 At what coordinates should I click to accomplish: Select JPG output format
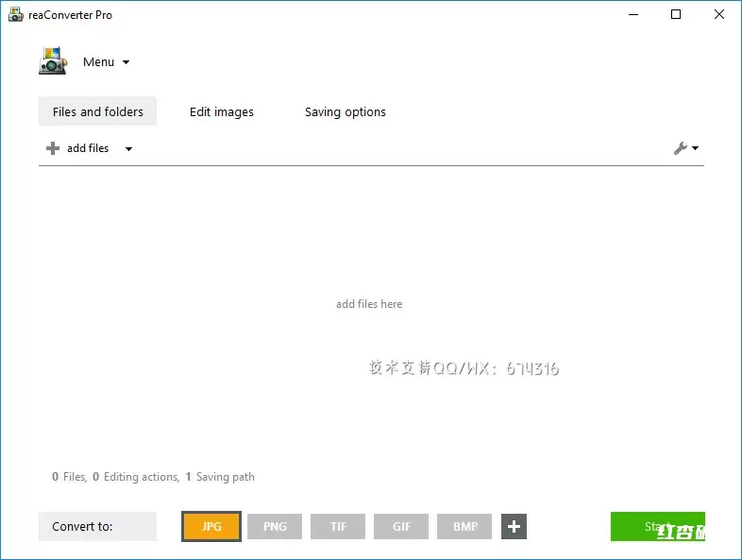pos(211,526)
